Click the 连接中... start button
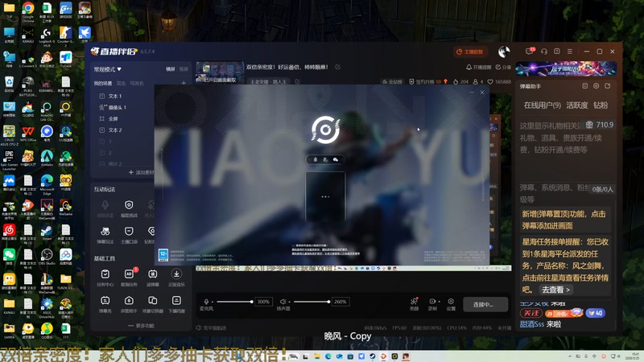The width and height of the screenshot is (644, 362). point(485,305)
